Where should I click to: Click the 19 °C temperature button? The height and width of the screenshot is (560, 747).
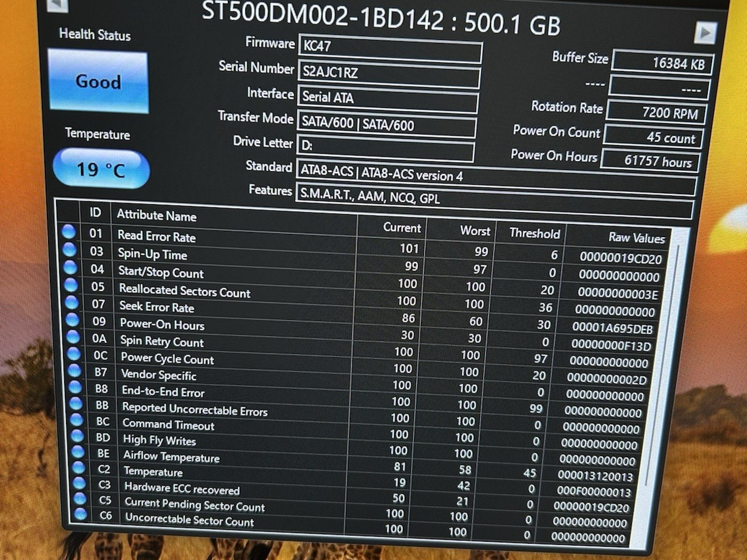tap(101, 168)
